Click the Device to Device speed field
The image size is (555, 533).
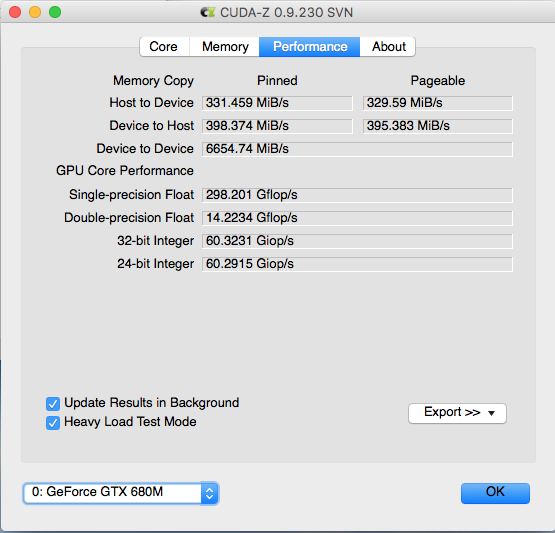click(357, 149)
